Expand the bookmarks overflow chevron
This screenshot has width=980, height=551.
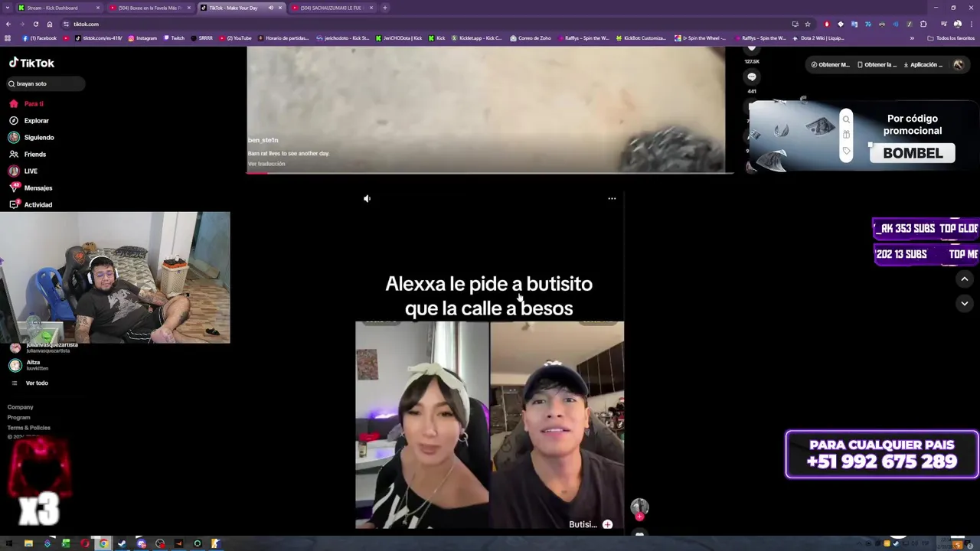tap(912, 37)
